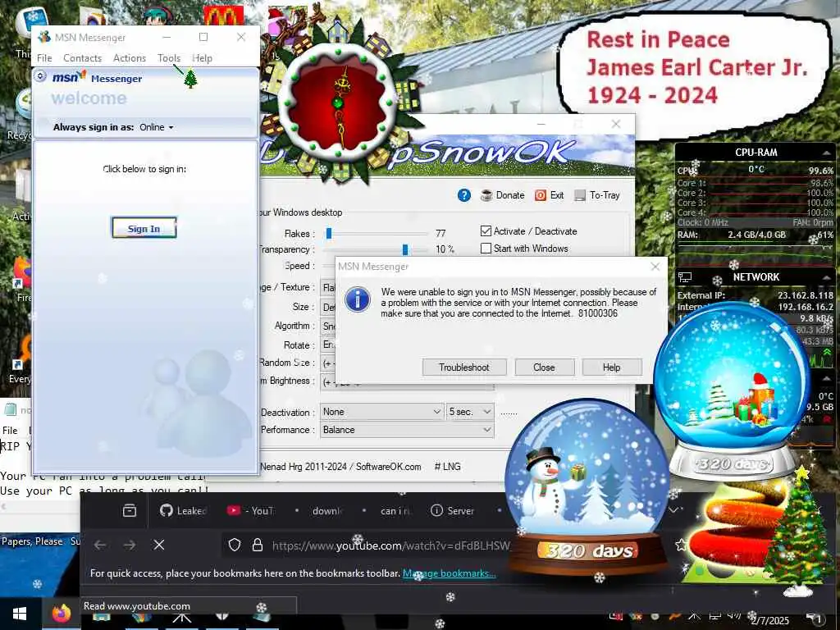The height and width of the screenshot is (630, 840).
Task: Click the blue info icon in error dialog
Action: point(358,299)
